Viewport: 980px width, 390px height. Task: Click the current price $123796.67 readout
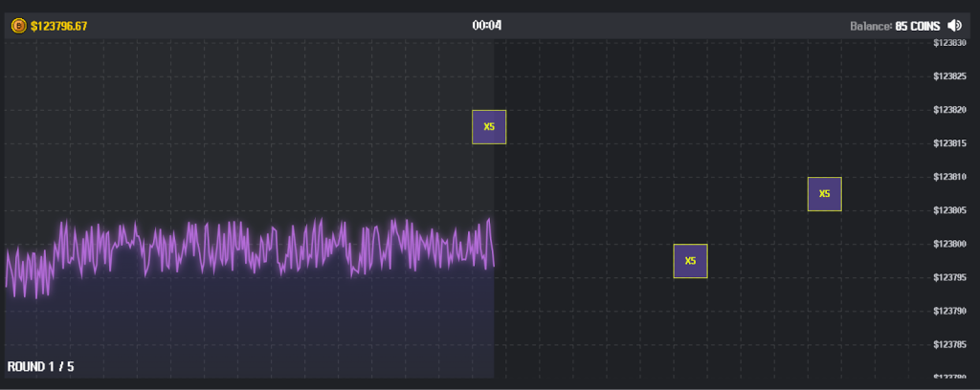(x=59, y=26)
